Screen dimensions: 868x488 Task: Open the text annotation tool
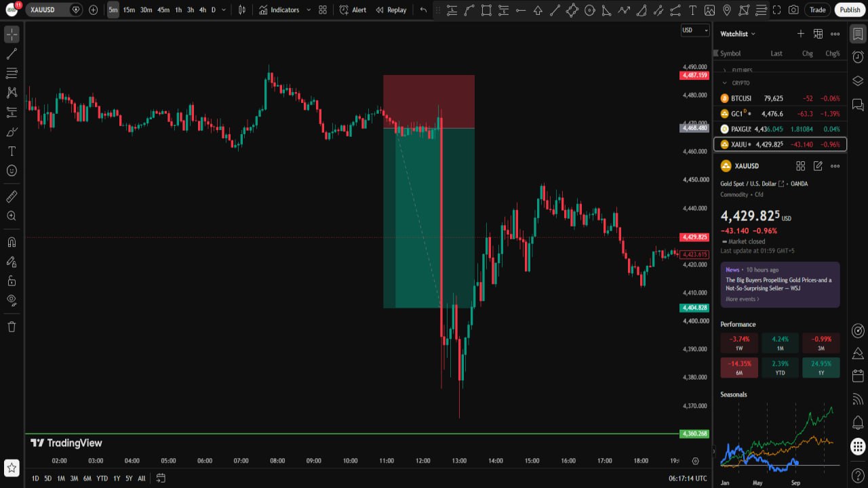[12, 151]
